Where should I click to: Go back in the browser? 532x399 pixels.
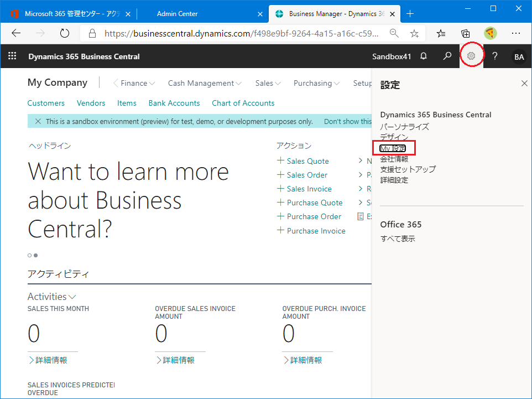click(16, 33)
